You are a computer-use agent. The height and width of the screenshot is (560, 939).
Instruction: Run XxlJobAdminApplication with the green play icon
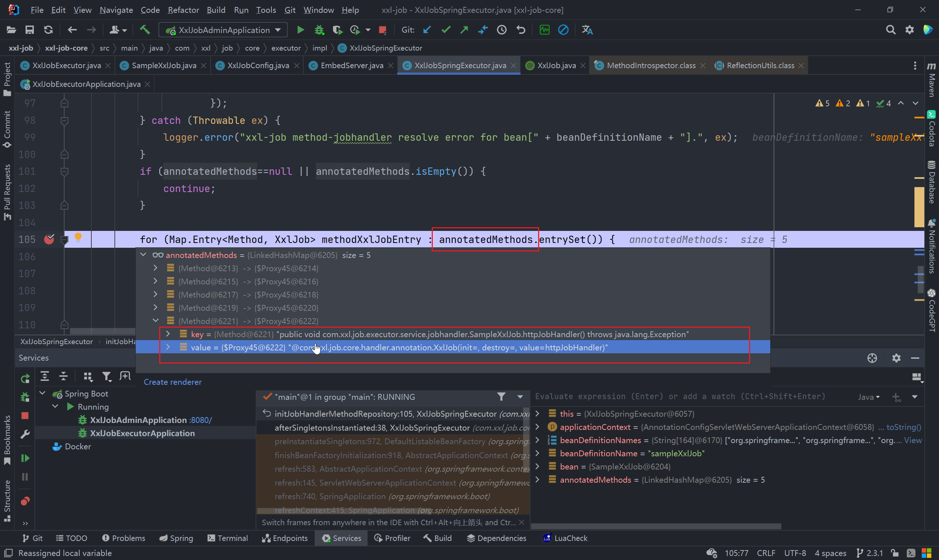coord(300,30)
